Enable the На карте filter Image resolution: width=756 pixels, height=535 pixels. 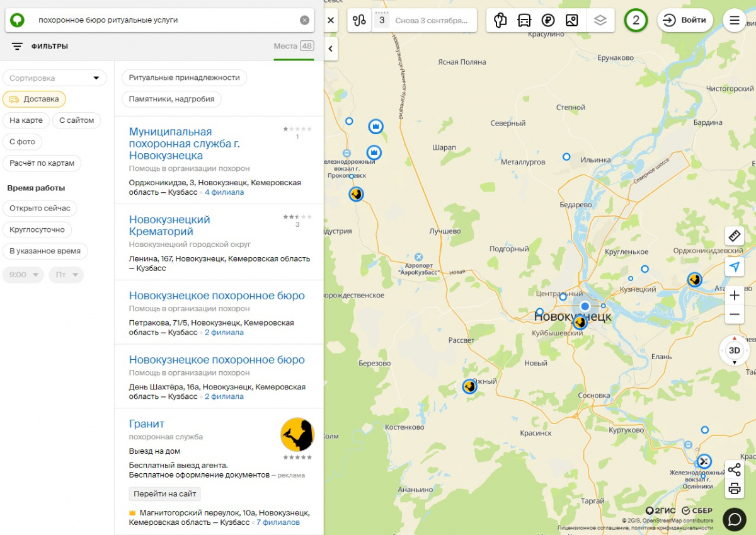point(26,120)
